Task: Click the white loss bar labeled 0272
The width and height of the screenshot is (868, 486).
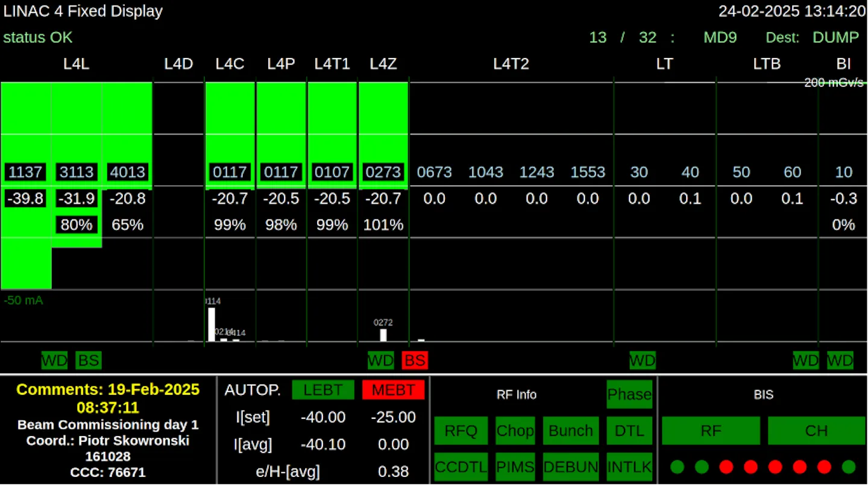Action: click(x=383, y=335)
